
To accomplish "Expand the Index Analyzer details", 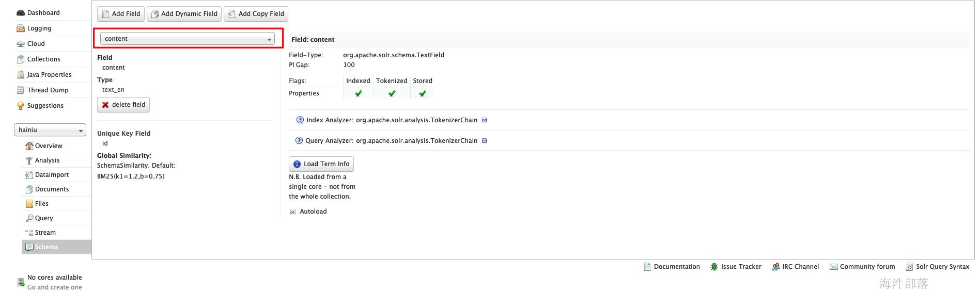I will pyautogui.click(x=485, y=120).
